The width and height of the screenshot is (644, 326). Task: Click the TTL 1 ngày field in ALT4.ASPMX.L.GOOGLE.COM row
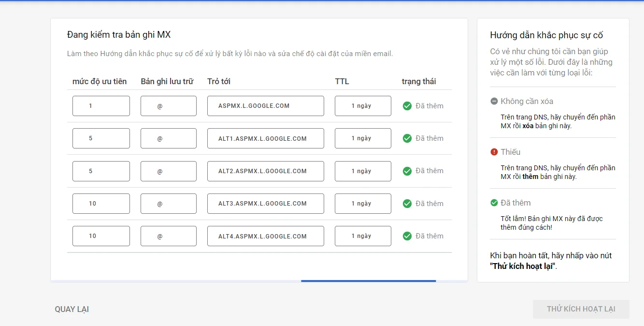[363, 236]
